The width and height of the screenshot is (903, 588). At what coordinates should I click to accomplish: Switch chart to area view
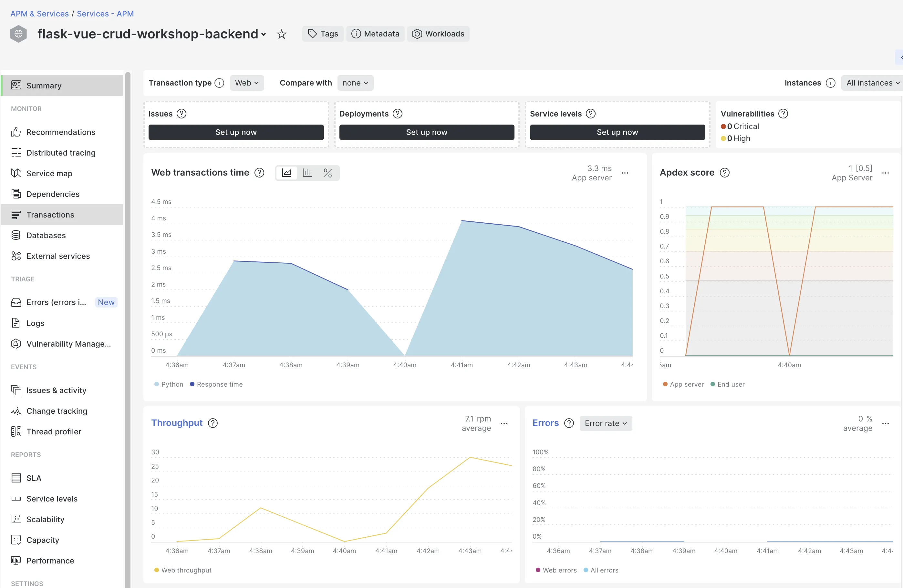pos(286,173)
